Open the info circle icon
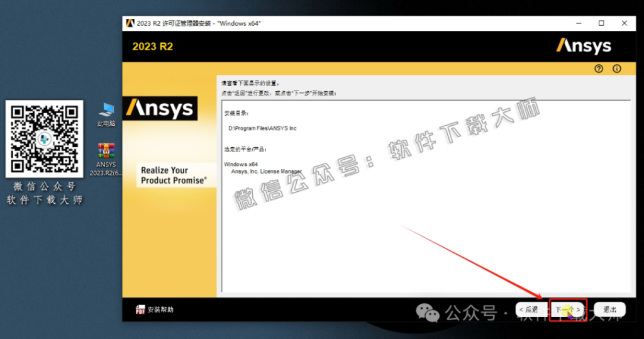 tap(616, 69)
